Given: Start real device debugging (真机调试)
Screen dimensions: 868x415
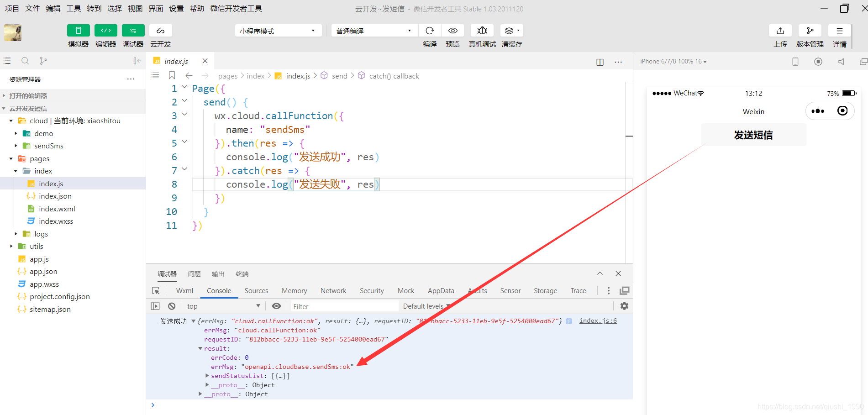Looking at the screenshot, I should click(482, 31).
